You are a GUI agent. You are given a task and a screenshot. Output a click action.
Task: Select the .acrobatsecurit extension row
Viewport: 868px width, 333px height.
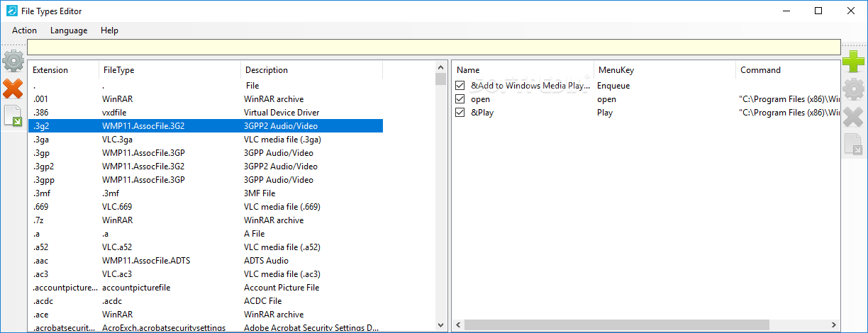206,327
